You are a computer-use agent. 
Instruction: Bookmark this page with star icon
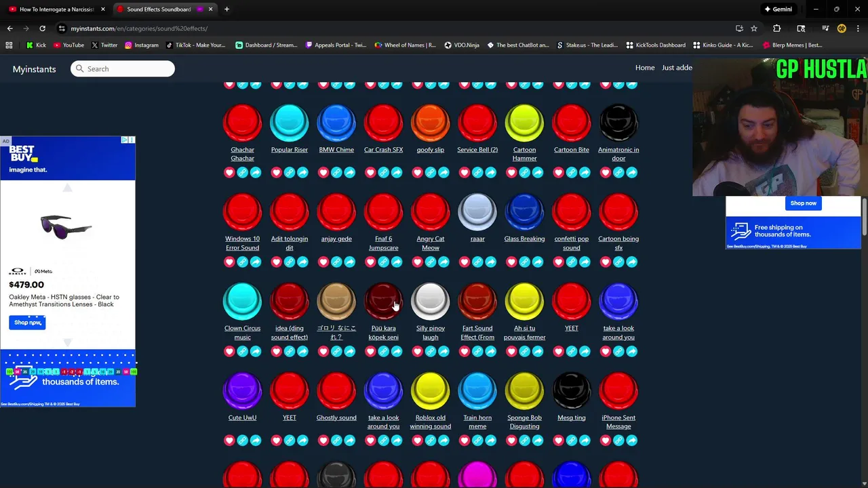click(x=754, y=28)
